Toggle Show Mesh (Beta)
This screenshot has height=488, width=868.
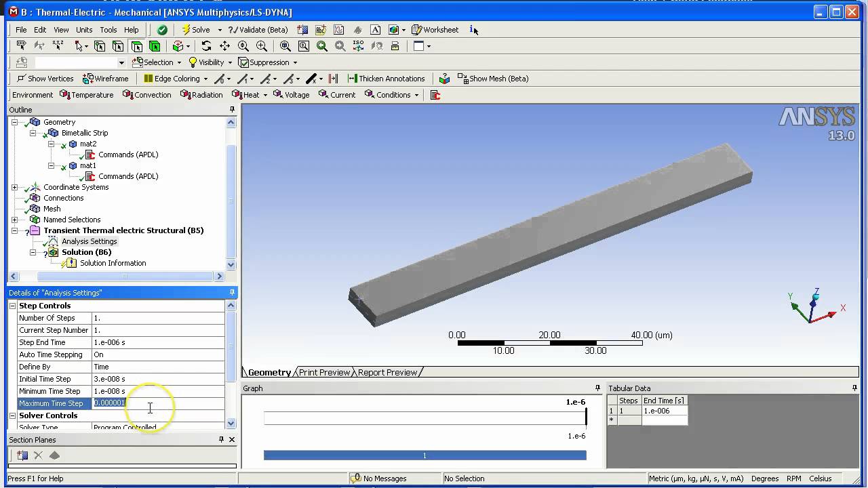click(493, 79)
